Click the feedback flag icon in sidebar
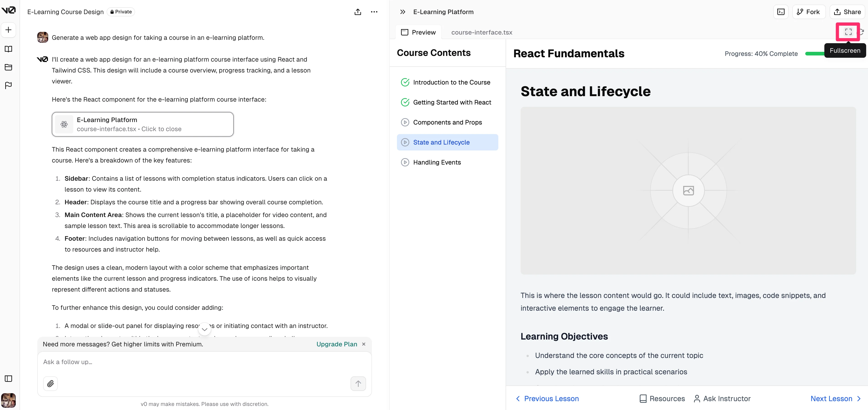Viewport: 868px width, 410px height. tap(8, 85)
